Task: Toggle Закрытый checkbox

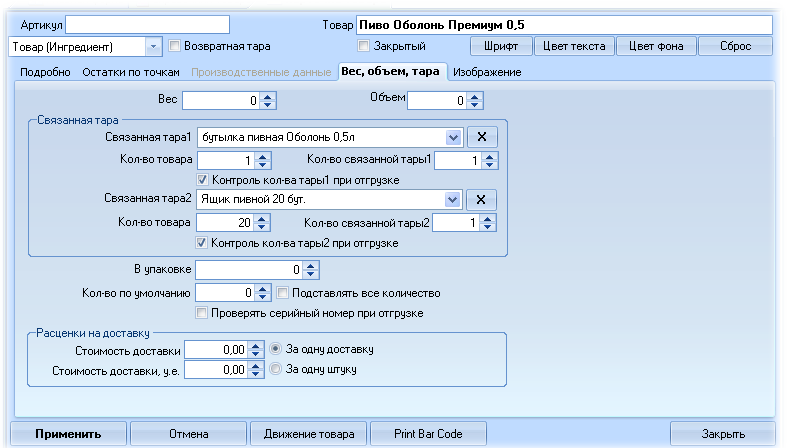Action: (363, 46)
